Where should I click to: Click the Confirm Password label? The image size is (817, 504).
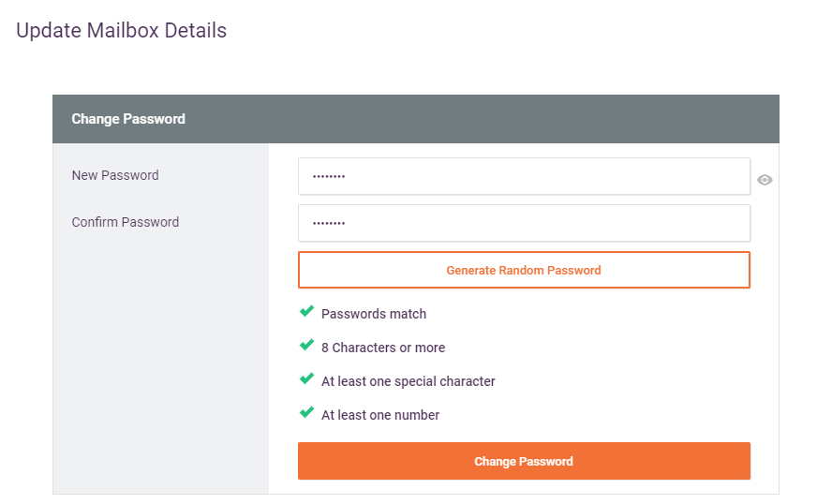pyautogui.click(x=126, y=222)
